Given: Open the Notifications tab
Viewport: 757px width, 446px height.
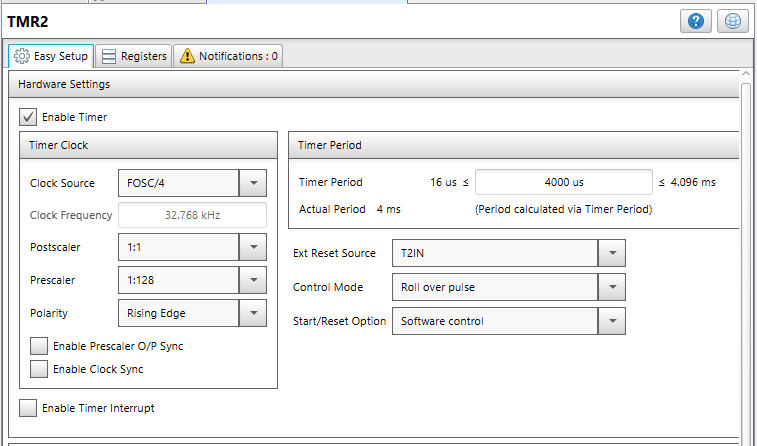Looking at the screenshot, I should point(228,56).
